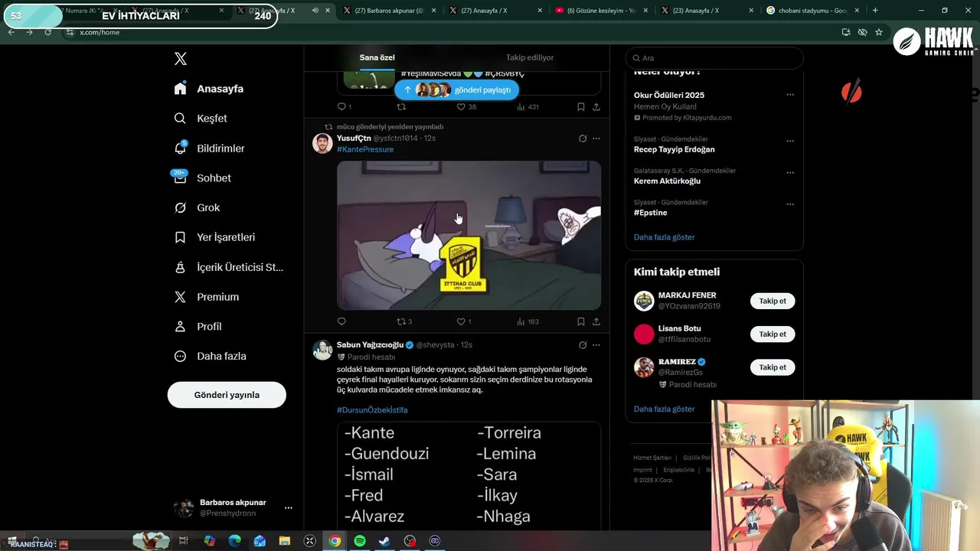Open Grok icon on YusufÇtn post
The width and height of the screenshot is (980, 551).
583,139
